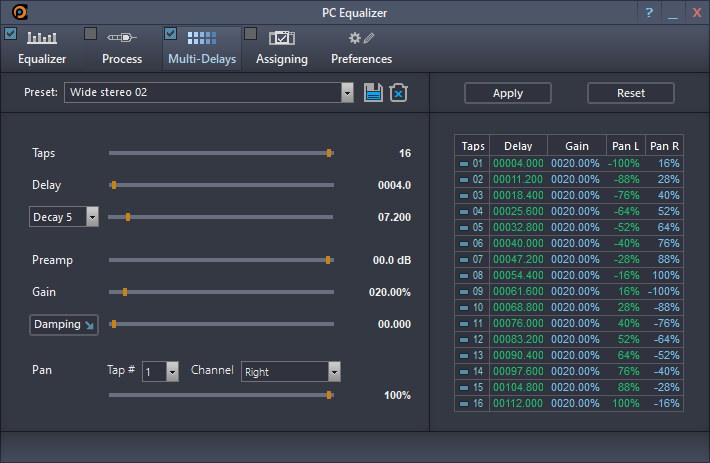Click the Multi-Delays grid icon
The image size is (710, 463).
(x=202, y=38)
